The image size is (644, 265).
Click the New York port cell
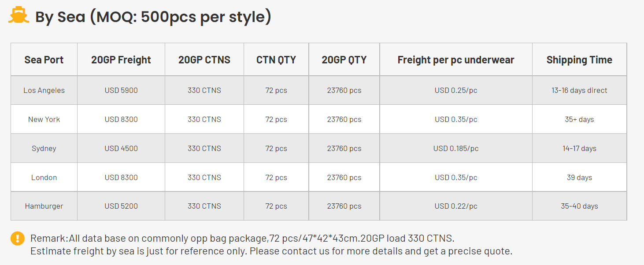coord(44,119)
